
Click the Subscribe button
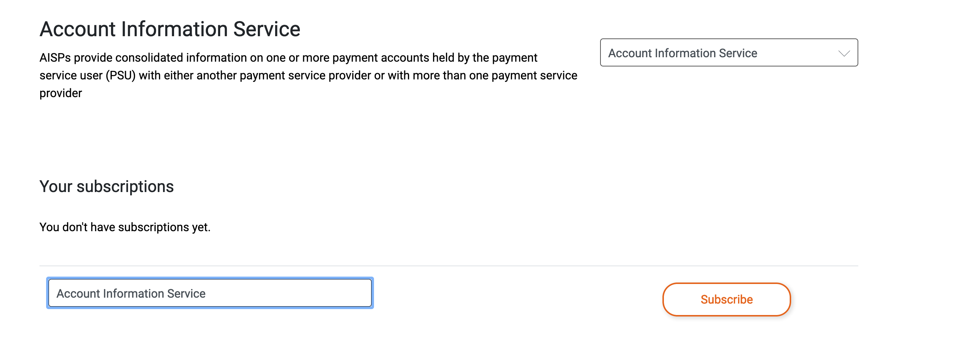pyautogui.click(x=726, y=299)
